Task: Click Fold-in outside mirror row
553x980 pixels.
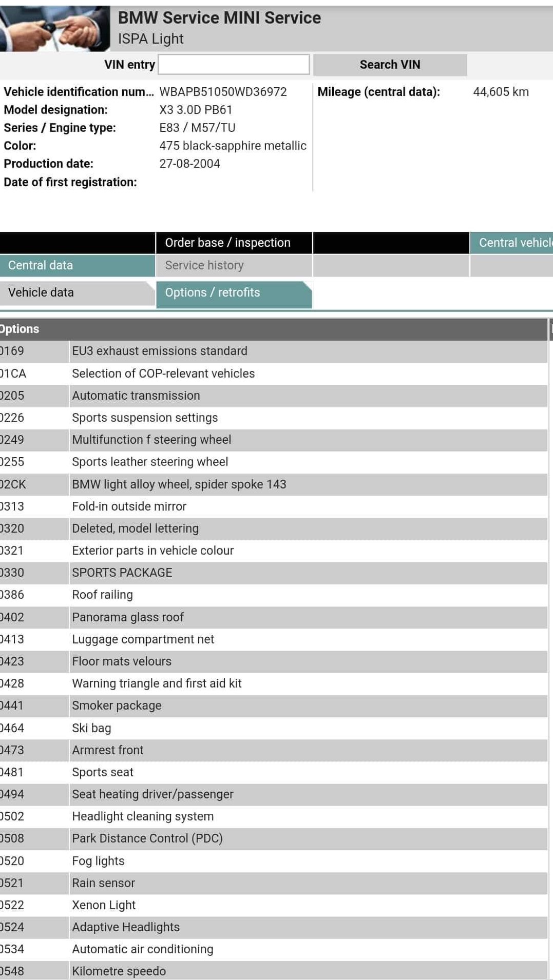Action: coord(274,506)
